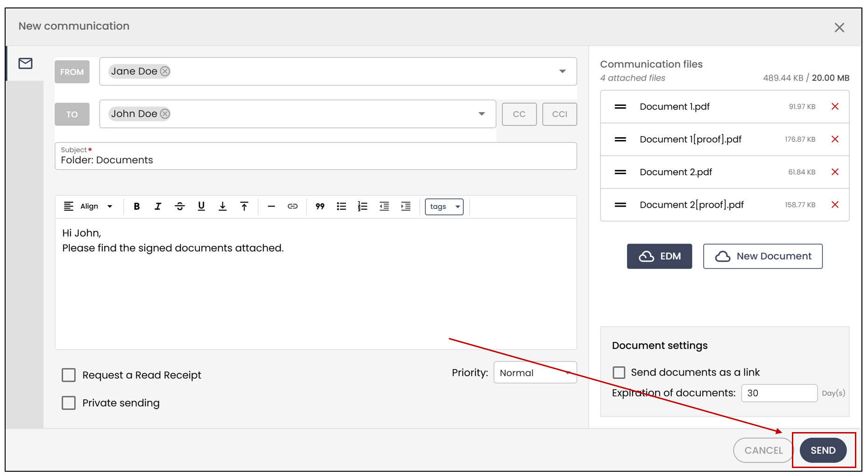Remove Document 2.pdf attachment
Viewport: 868px width, 475px height.
pyautogui.click(x=835, y=172)
